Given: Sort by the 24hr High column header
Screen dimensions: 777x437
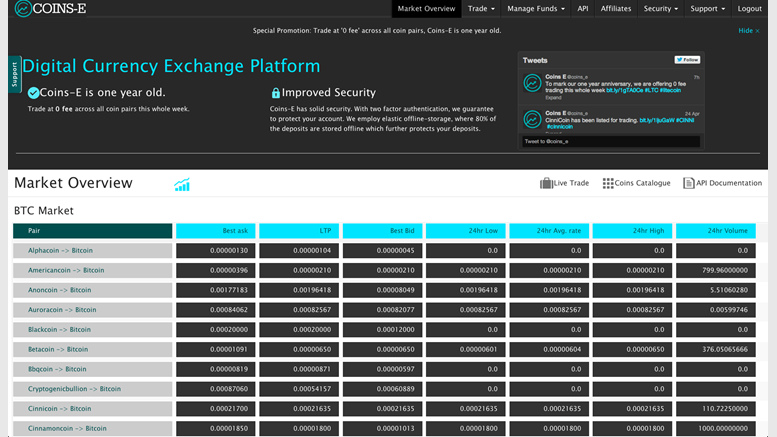Looking at the screenshot, I should (632, 231).
